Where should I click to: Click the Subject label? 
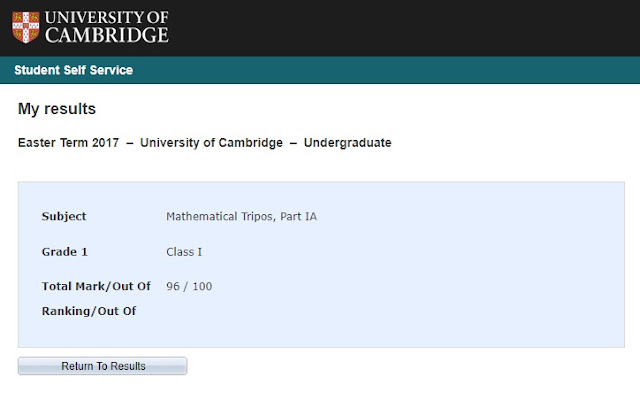point(64,216)
